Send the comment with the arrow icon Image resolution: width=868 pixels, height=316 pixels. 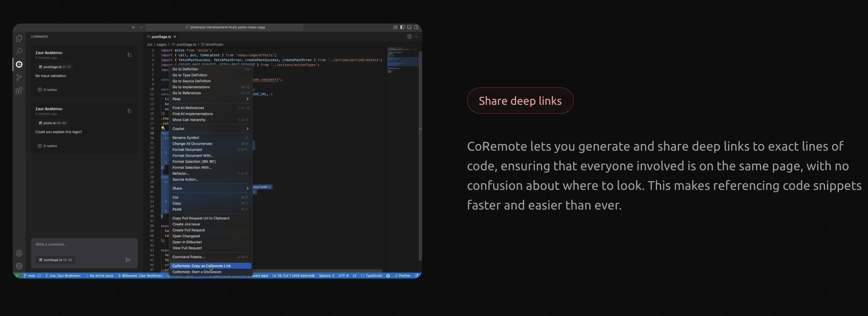(128, 260)
